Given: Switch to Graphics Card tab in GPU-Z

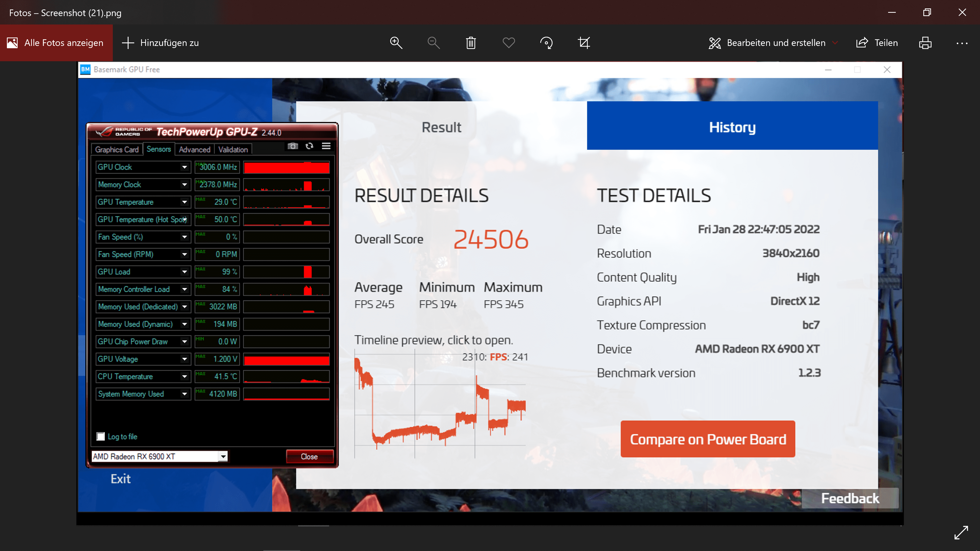Looking at the screenshot, I should [117, 149].
